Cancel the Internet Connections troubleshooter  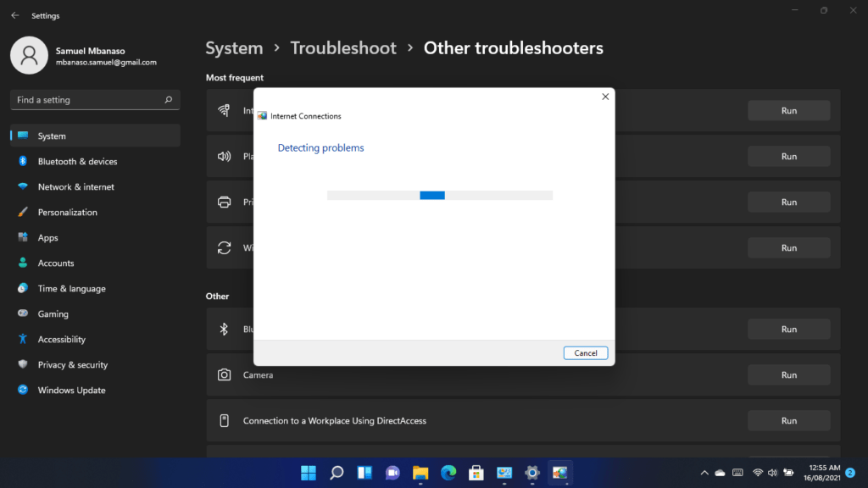[x=586, y=352]
